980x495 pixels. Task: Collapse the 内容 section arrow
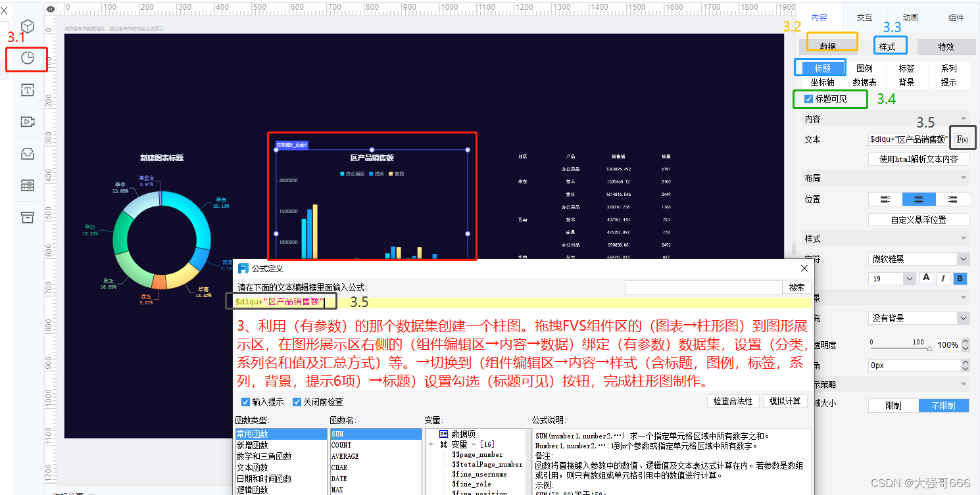[x=964, y=120]
